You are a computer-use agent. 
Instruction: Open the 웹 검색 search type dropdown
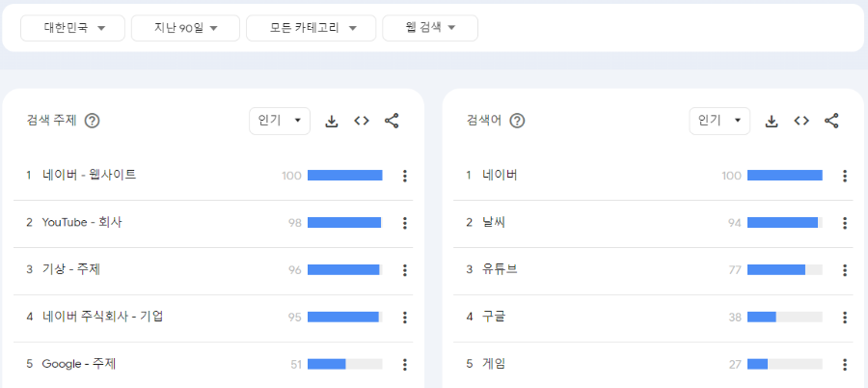coord(430,28)
